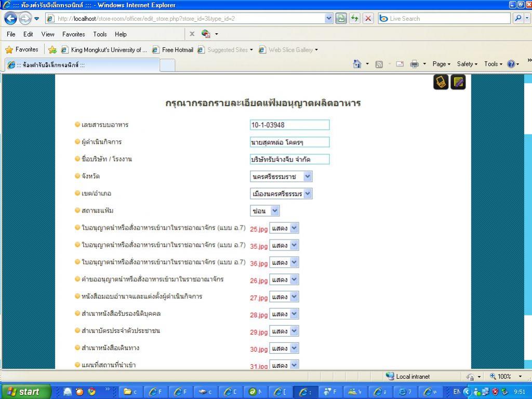Click Suggested Sites favorites link
This screenshot has width=532, height=399.
pos(225,50)
